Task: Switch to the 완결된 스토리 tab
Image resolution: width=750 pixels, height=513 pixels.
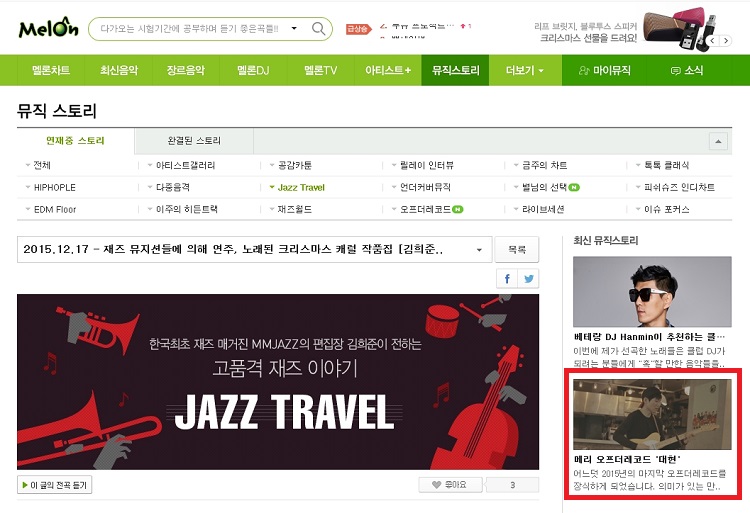Action: [x=194, y=141]
